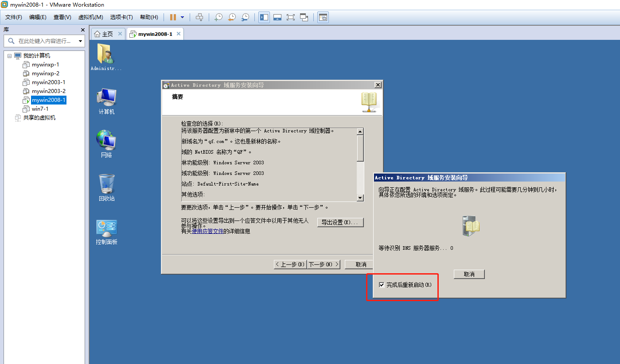Image resolution: width=620 pixels, height=364 pixels.
Task: Open the snapshot manager wrench-clock icon
Action: (x=245, y=17)
